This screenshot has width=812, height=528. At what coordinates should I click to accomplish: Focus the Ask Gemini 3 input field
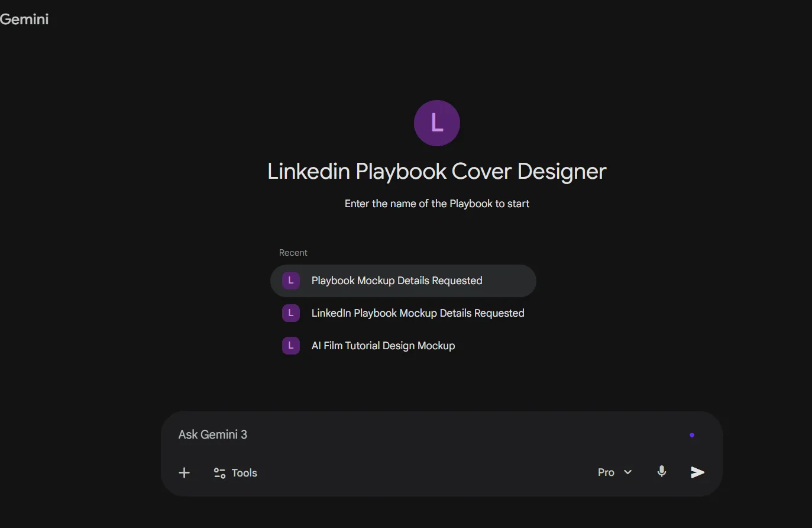[414, 434]
